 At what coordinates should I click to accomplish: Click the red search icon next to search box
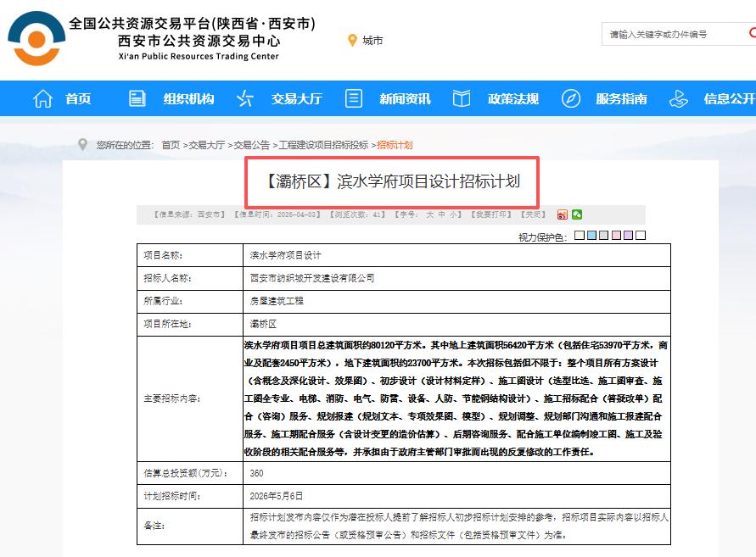tap(752, 33)
